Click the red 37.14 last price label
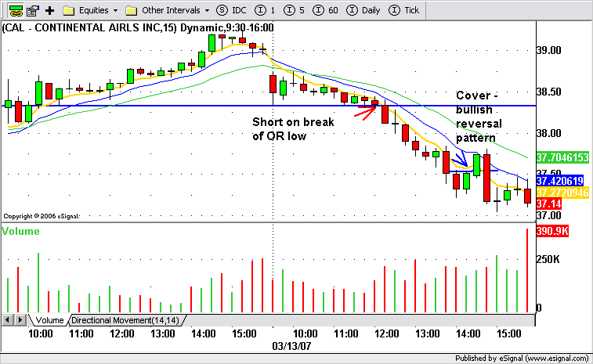This screenshot has width=593, height=364. coord(549,204)
